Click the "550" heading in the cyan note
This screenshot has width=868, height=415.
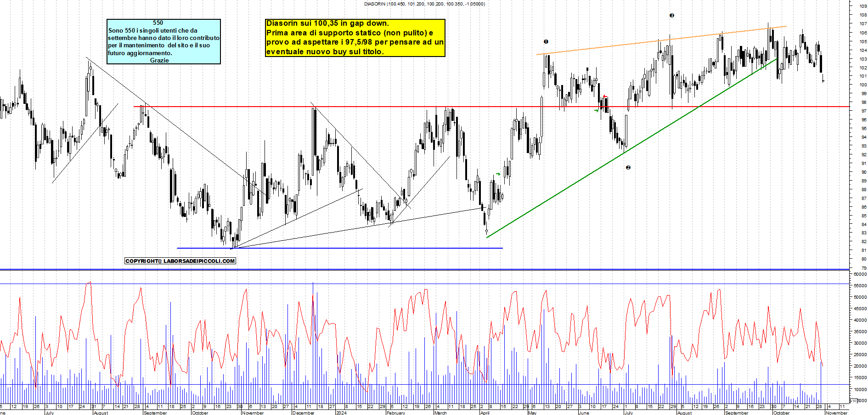pos(158,23)
